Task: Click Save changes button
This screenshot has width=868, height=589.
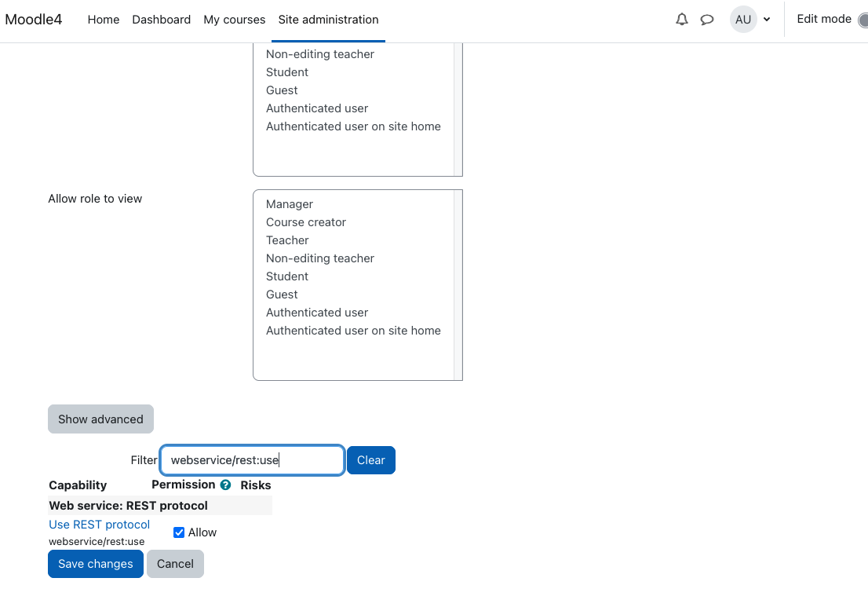Action: [x=96, y=564]
